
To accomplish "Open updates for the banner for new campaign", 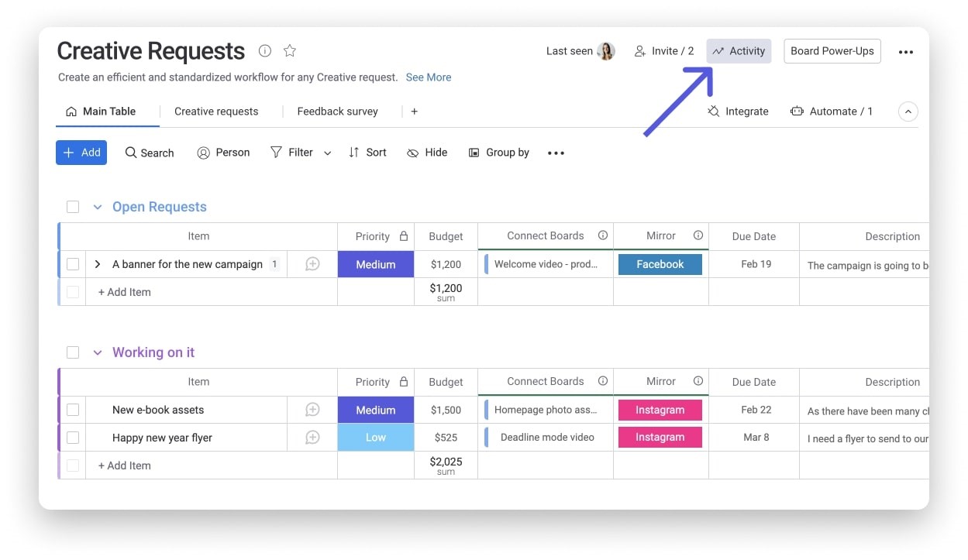I will (312, 264).
